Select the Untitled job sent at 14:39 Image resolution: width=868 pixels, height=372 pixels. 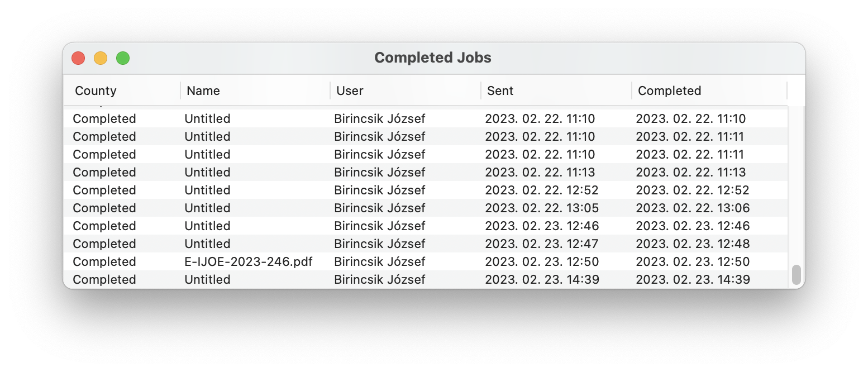point(207,279)
